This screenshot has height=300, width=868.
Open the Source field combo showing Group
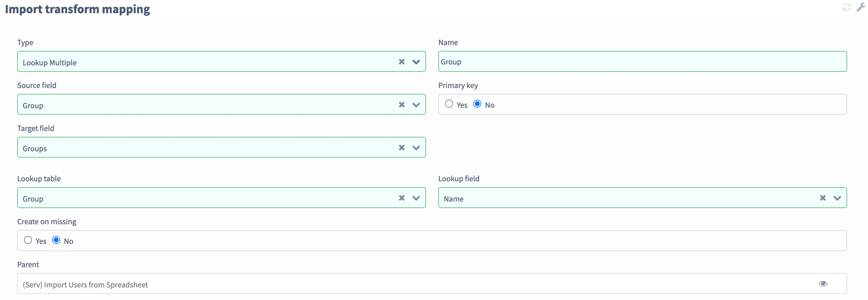point(221,104)
